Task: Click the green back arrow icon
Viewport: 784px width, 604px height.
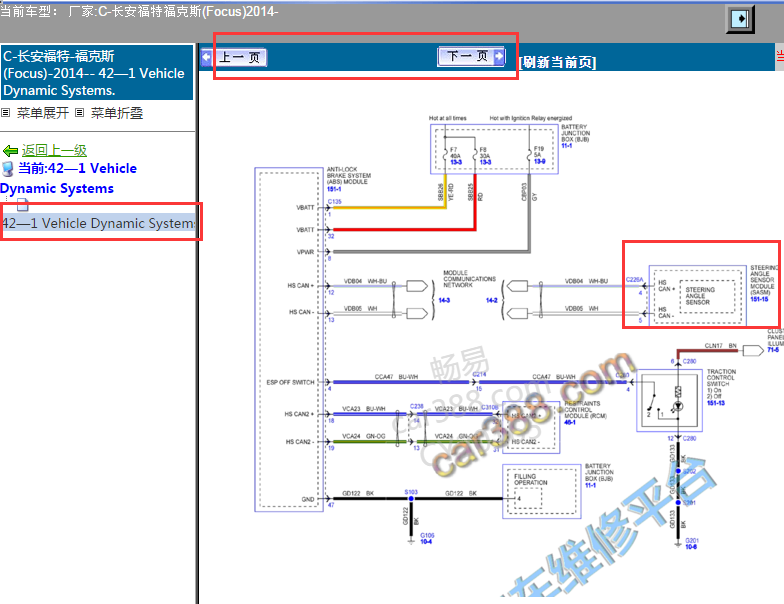Action: point(10,150)
